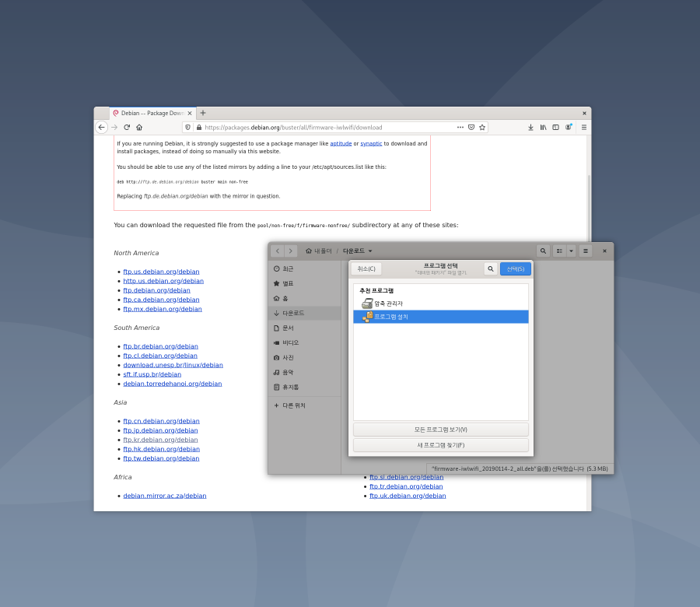Show site security lock information
Viewport: 700px width, 607px height.
click(199, 128)
